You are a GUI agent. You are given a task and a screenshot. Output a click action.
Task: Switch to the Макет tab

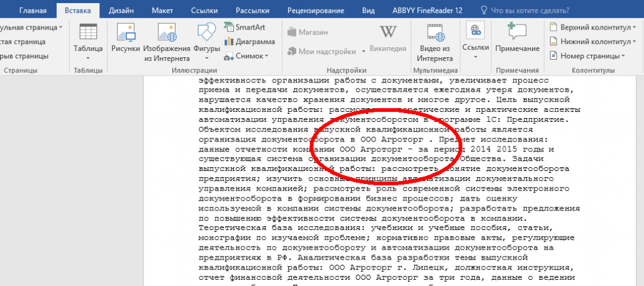pos(162,10)
